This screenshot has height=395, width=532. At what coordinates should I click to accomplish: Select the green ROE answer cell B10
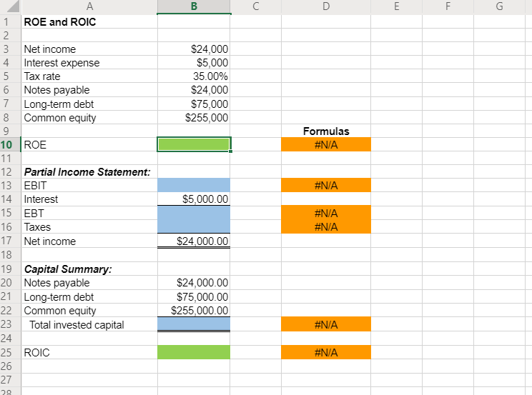(x=194, y=144)
